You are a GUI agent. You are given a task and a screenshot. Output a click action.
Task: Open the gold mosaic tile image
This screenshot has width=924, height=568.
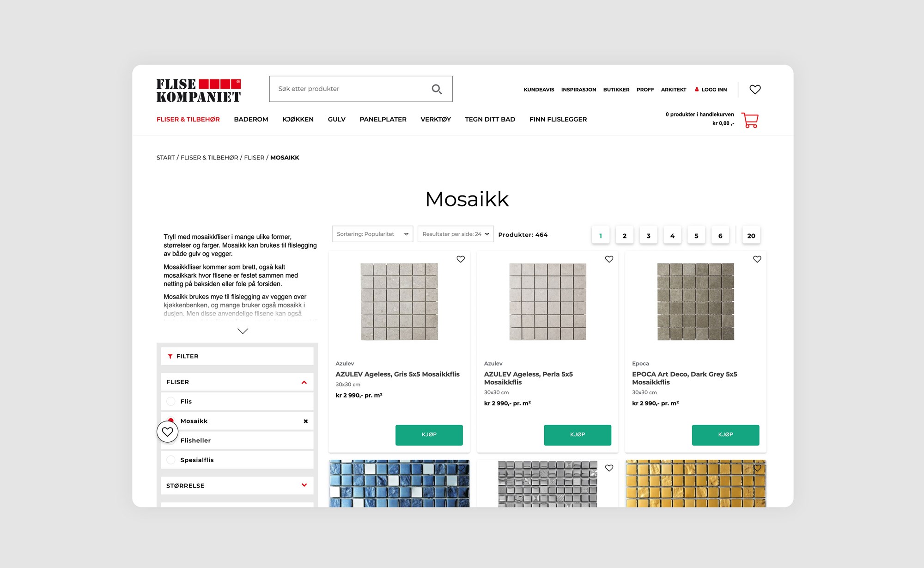pos(696,483)
